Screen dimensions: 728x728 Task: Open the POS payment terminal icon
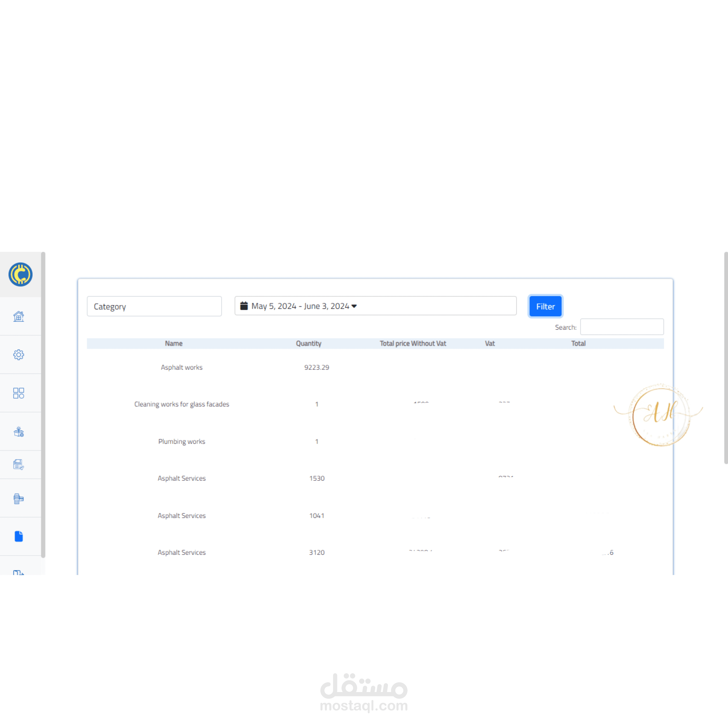[x=18, y=499]
